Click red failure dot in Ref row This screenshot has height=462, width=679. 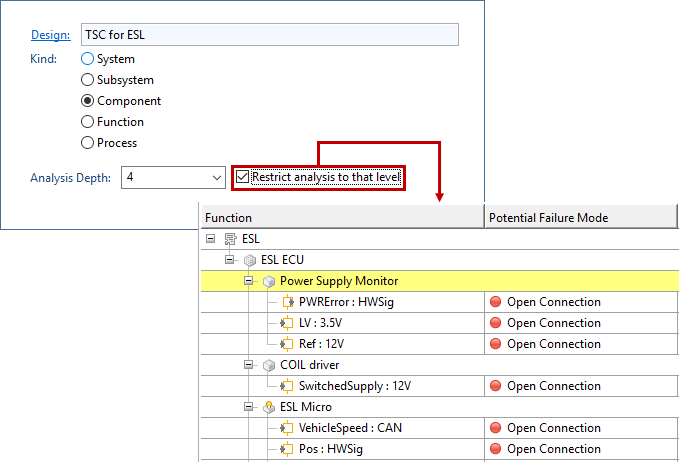[x=495, y=344]
